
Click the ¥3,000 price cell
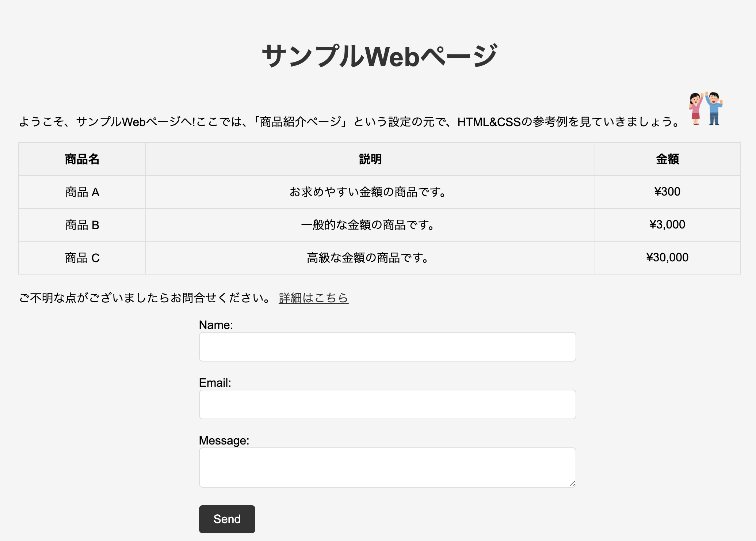(x=667, y=225)
